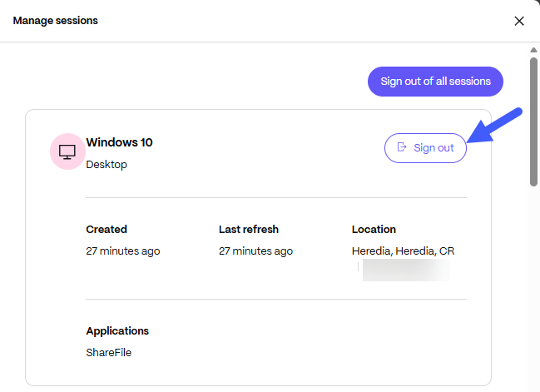
Task: Click the Location column label
Action: pyautogui.click(x=374, y=229)
